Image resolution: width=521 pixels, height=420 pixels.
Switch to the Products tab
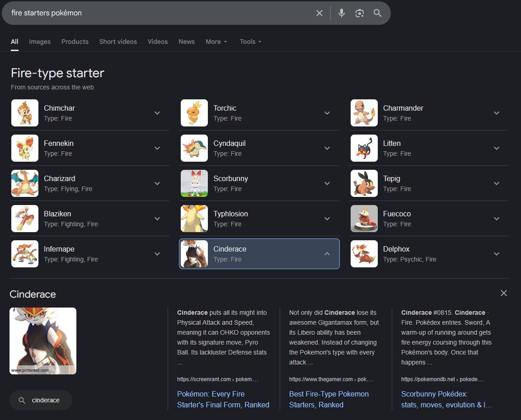[x=75, y=42]
